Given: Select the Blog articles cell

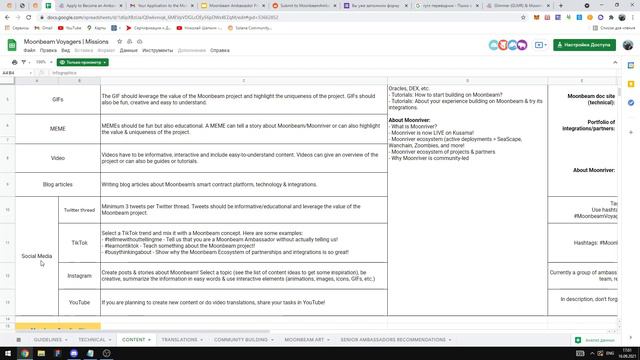Looking at the screenshot, I should pyautogui.click(x=58, y=184).
